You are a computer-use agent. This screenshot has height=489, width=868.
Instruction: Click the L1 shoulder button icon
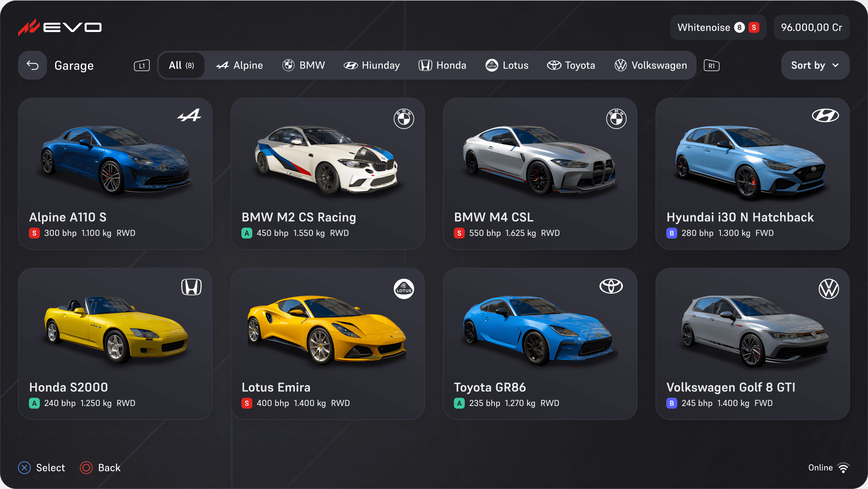pyautogui.click(x=142, y=66)
